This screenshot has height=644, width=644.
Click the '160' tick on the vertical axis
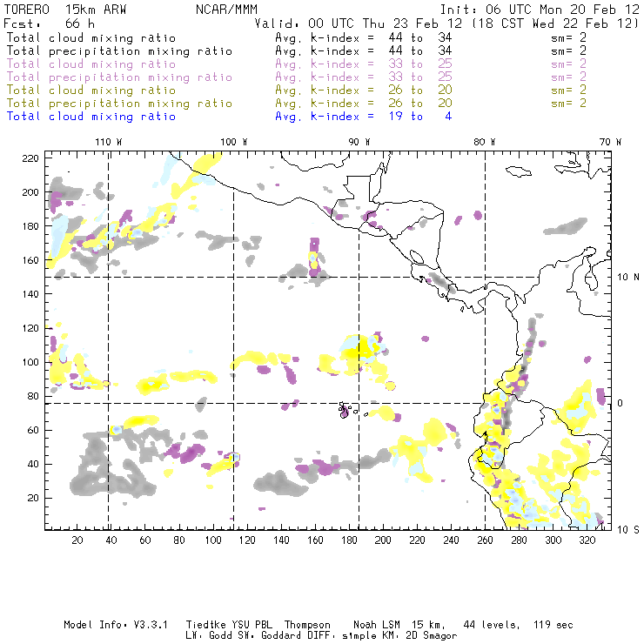pos(30,260)
